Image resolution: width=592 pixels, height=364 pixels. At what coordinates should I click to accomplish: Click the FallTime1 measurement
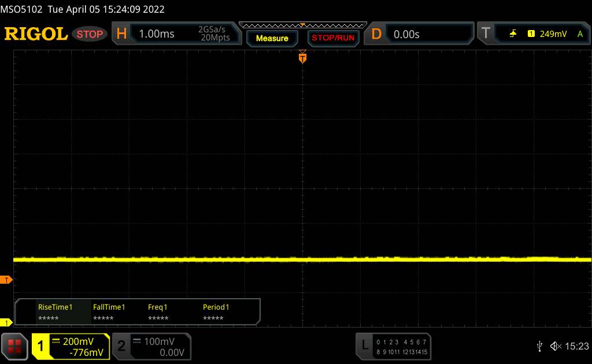point(109,313)
